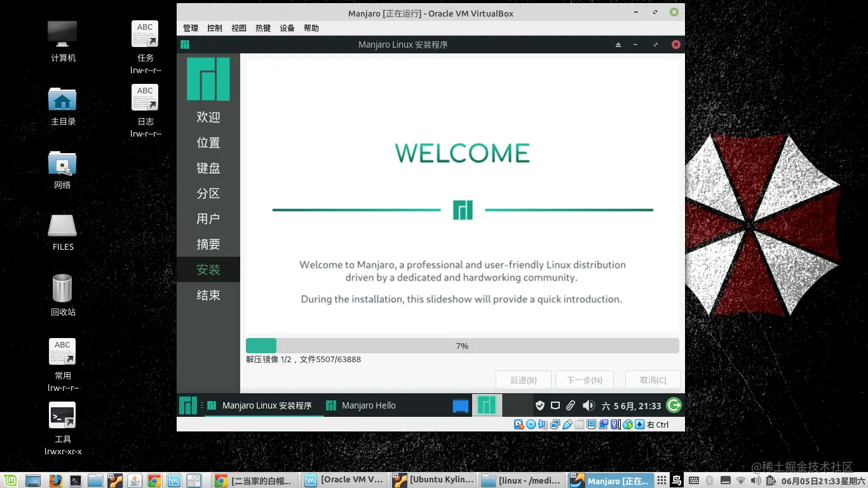Screen dimensions: 868x488
Task: Open the 设备 menu in VirtualBox
Action: [287, 28]
